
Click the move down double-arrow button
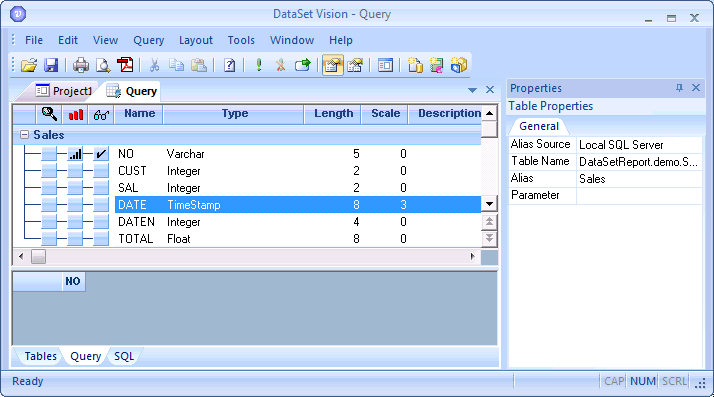coord(490,238)
